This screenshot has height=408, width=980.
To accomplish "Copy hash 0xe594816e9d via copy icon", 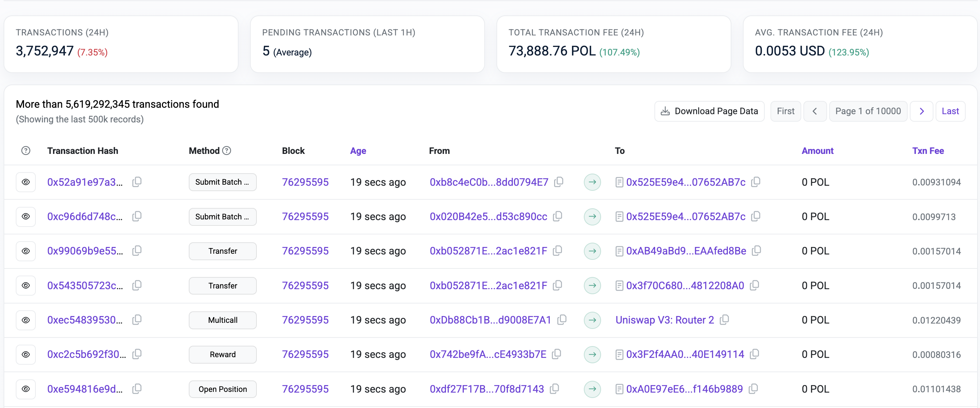I will coord(137,389).
